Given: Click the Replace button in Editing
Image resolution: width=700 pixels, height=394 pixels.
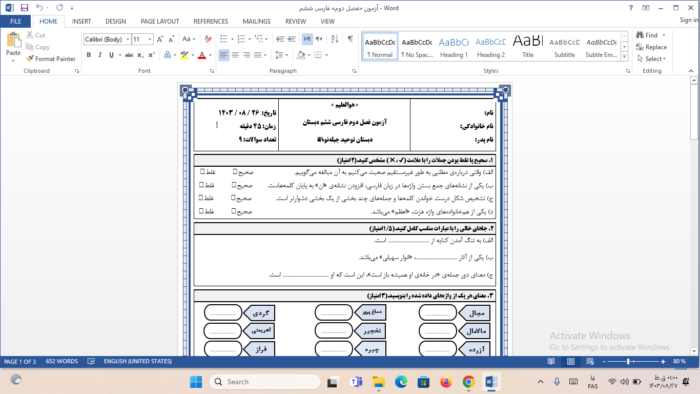Looking at the screenshot, I should pyautogui.click(x=651, y=47).
